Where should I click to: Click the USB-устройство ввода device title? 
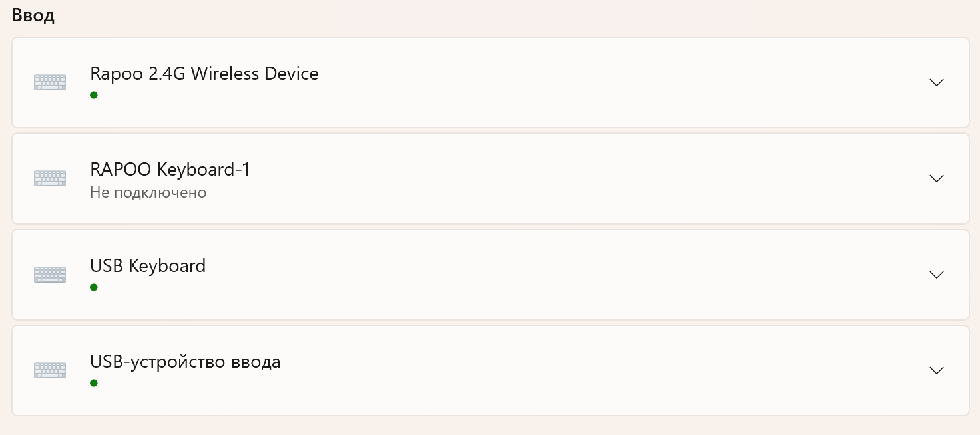pyautogui.click(x=185, y=362)
